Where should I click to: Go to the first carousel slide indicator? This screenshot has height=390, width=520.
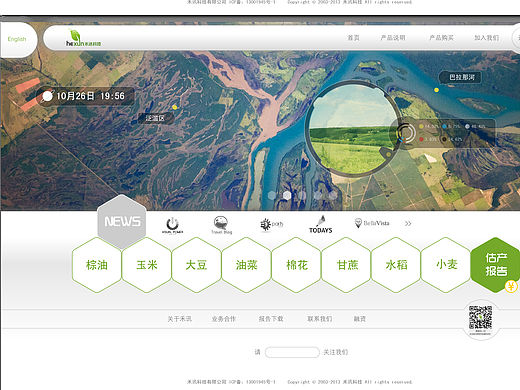point(272,195)
